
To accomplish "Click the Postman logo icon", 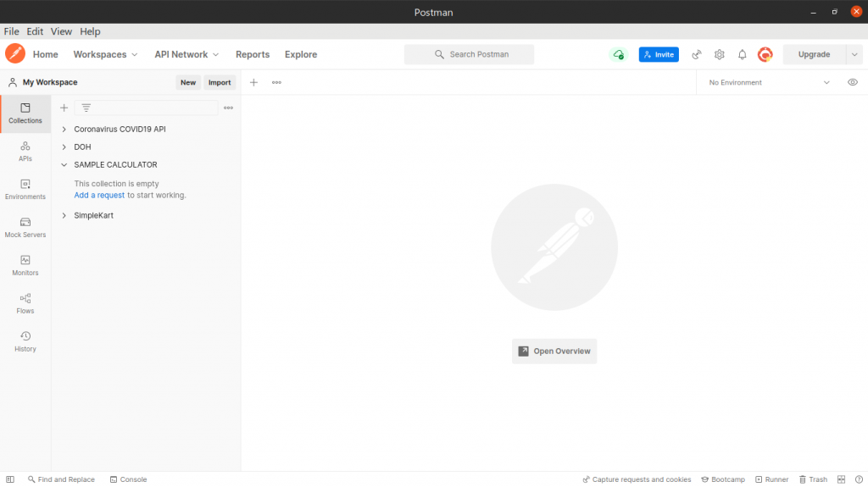I will (15, 53).
